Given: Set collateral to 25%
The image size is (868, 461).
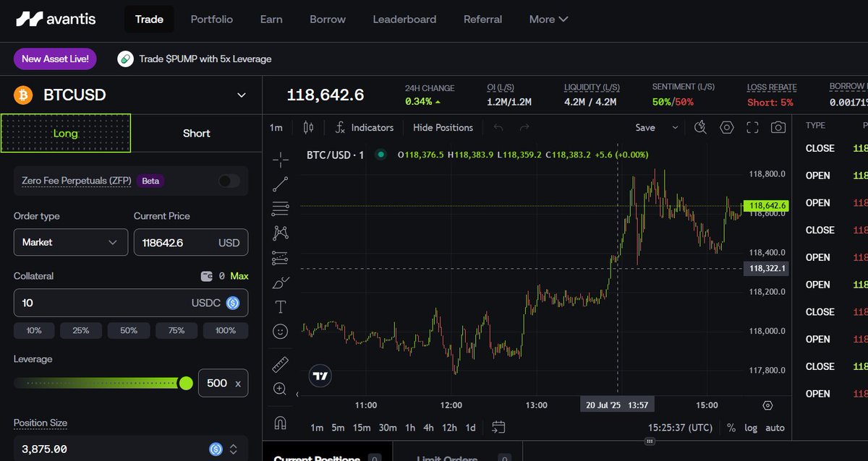Looking at the screenshot, I should [81, 330].
